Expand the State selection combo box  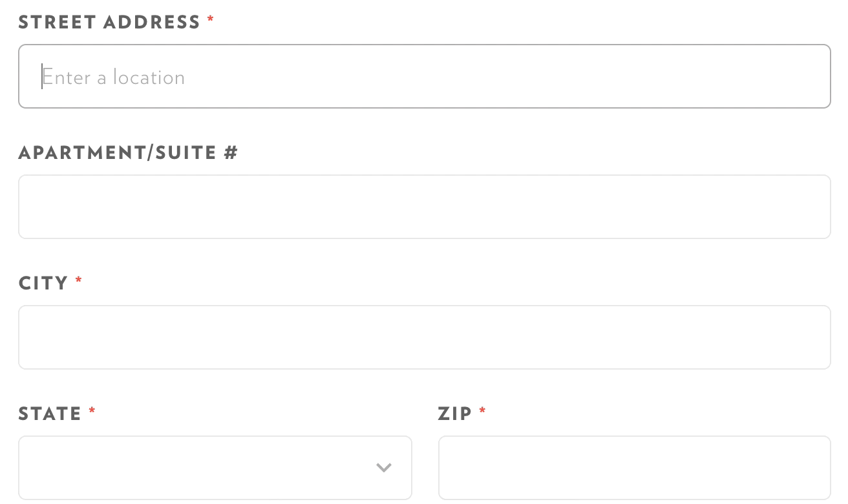[215, 467]
